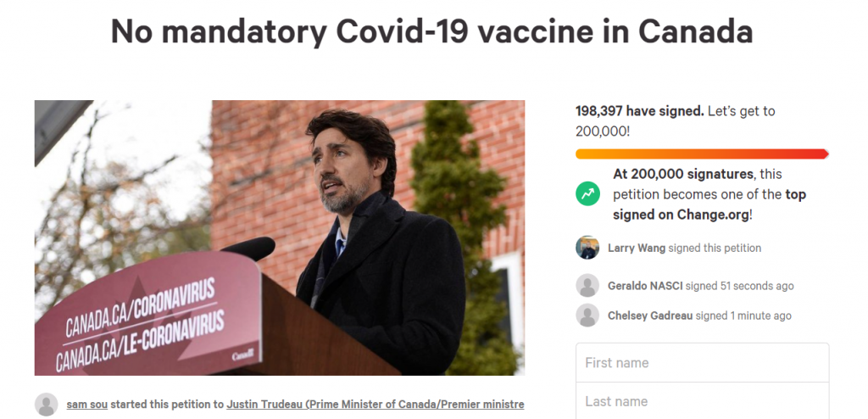Open Larry Wang's profile avatar

587,248
